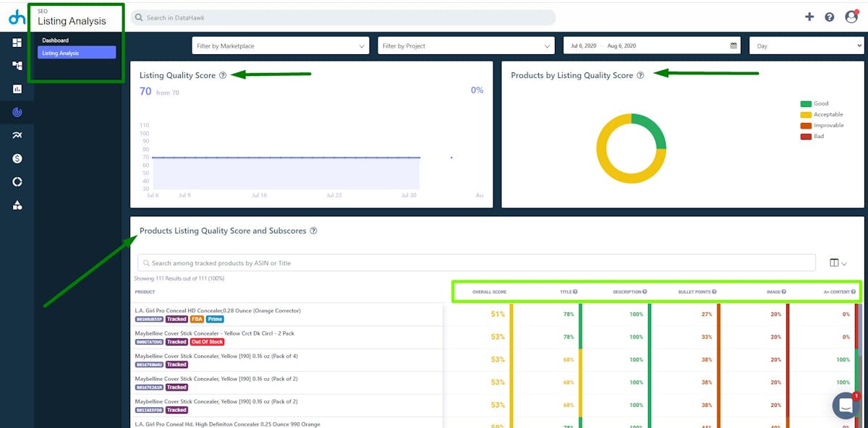Select Listing Analysis menu item
Screen dimensions: 868x428
point(77,53)
